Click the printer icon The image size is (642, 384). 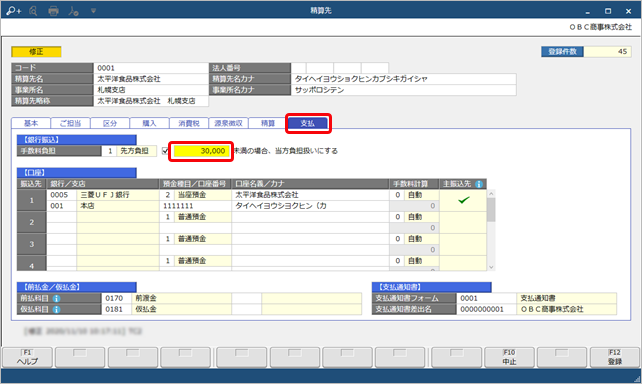click(53, 11)
